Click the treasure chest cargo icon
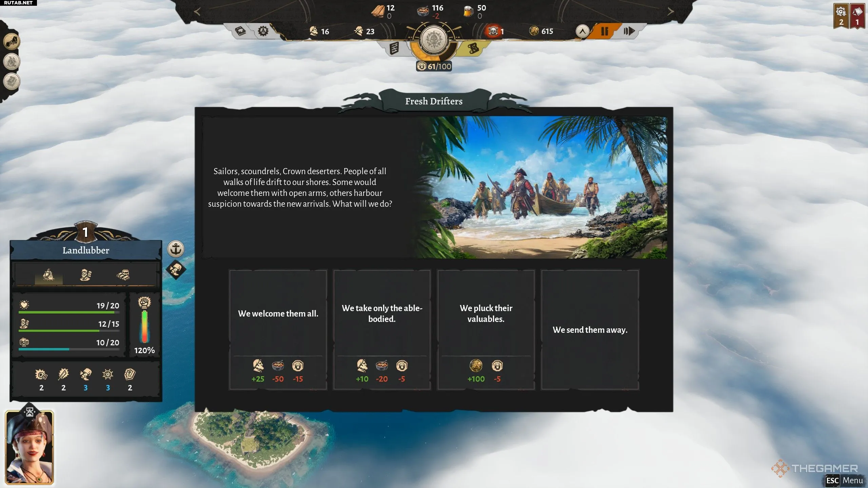Viewport: 868px width, 488px height. point(24,342)
